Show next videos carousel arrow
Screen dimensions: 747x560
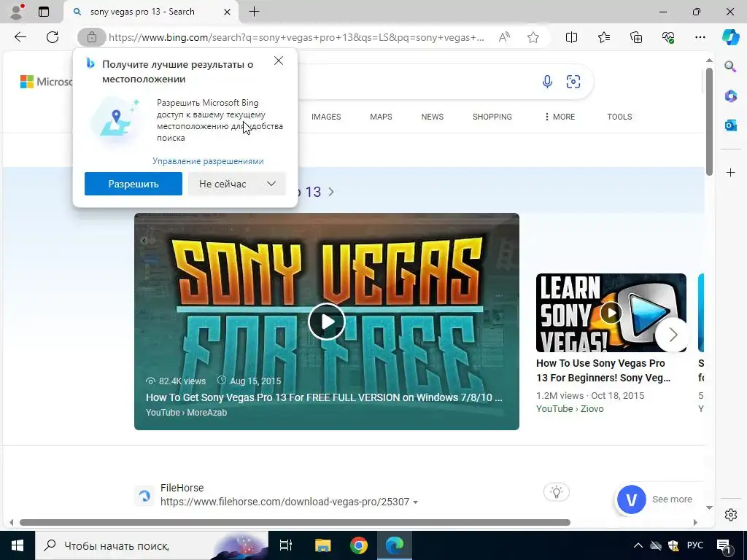[673, 335]
